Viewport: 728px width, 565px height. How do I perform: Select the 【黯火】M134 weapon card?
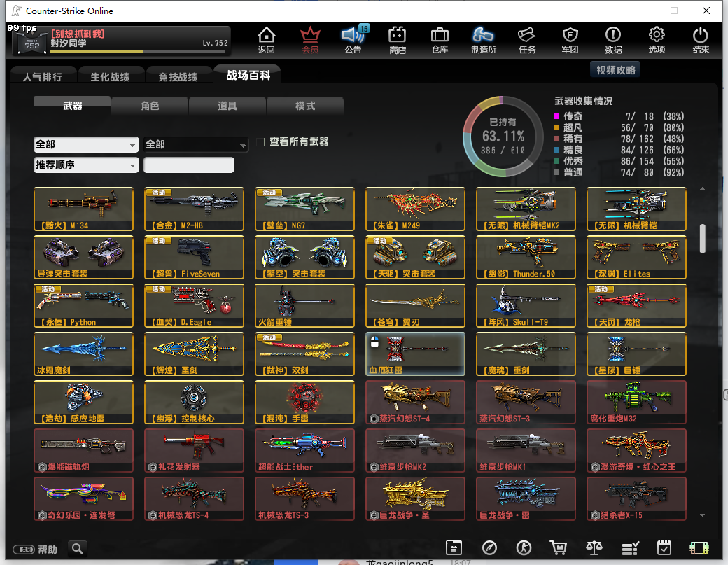(83, 209)
